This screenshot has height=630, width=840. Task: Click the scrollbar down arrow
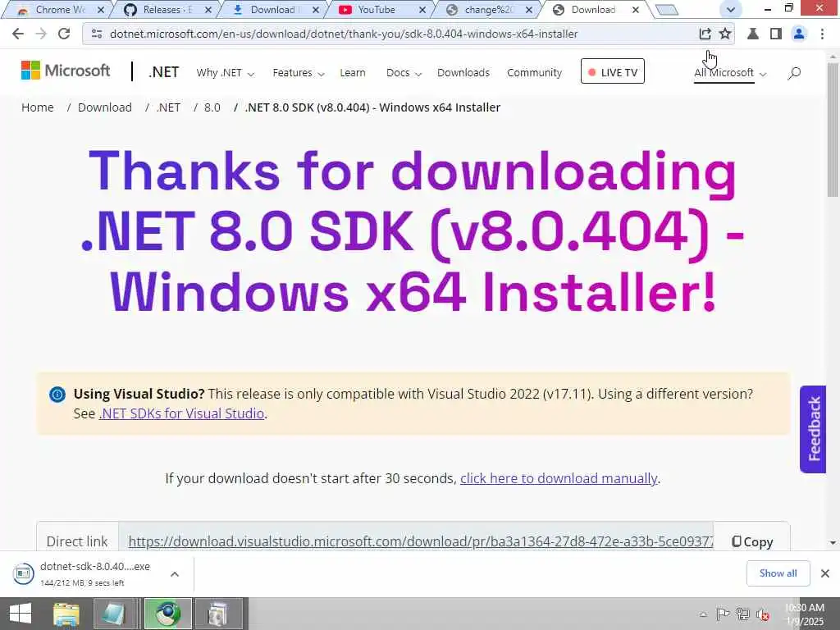(x=833, y=543)
